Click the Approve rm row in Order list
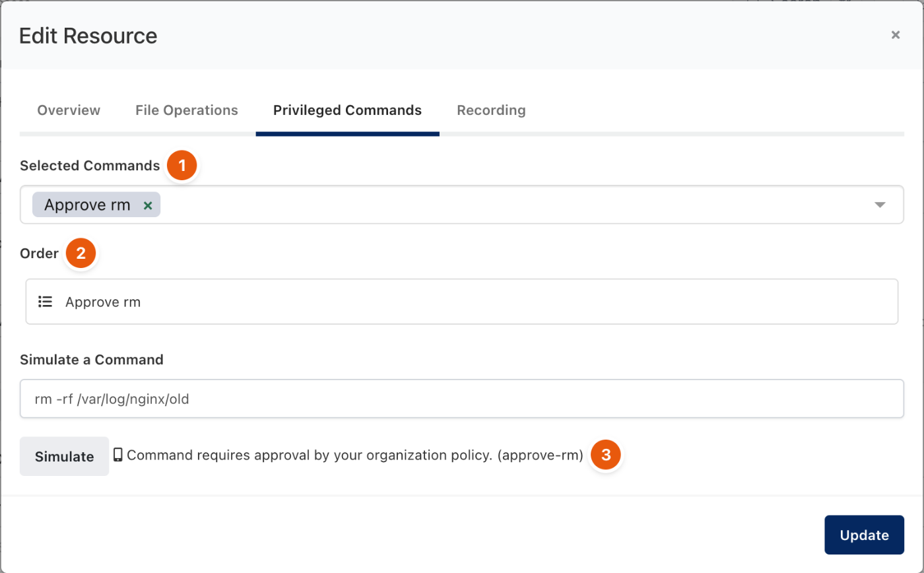Image resolution: width=924 pixels, height=573 pixels. pyautogui.click(x=461, y=302)
